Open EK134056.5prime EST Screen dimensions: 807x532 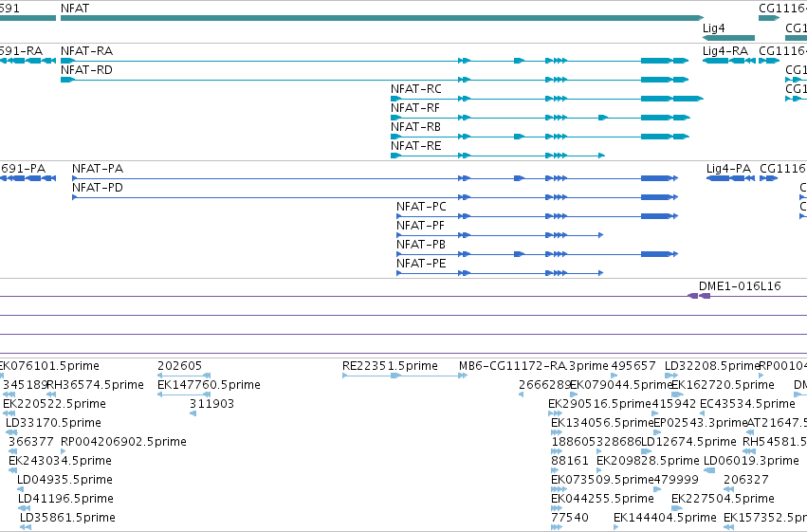click(x=602, y=423)
